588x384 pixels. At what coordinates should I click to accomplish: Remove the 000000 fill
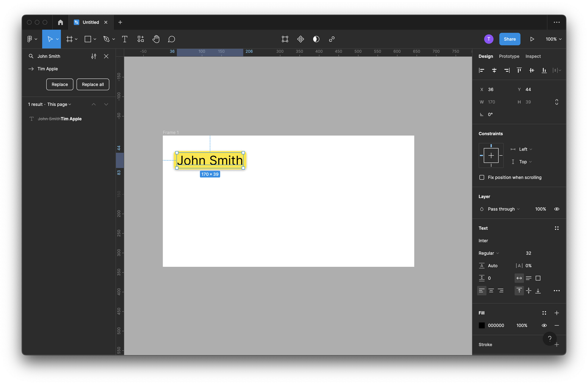click(557, 325)
